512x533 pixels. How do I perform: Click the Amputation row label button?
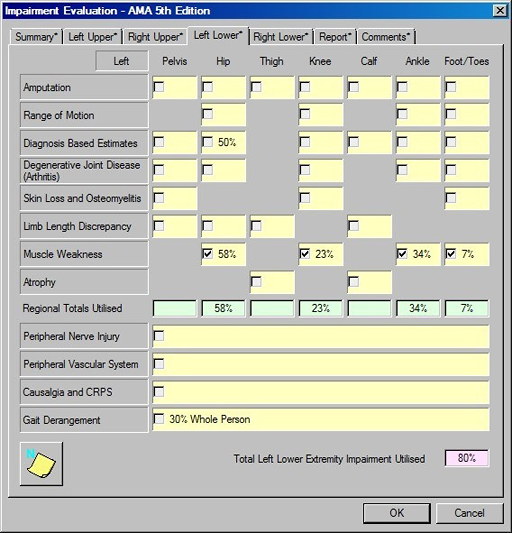84,87
